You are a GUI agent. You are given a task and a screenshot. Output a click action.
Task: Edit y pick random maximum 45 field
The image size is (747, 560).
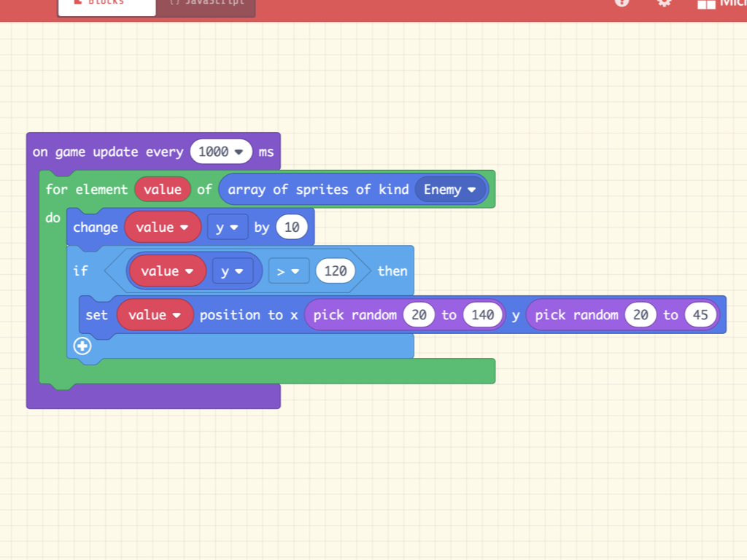(x=700, y=315)
